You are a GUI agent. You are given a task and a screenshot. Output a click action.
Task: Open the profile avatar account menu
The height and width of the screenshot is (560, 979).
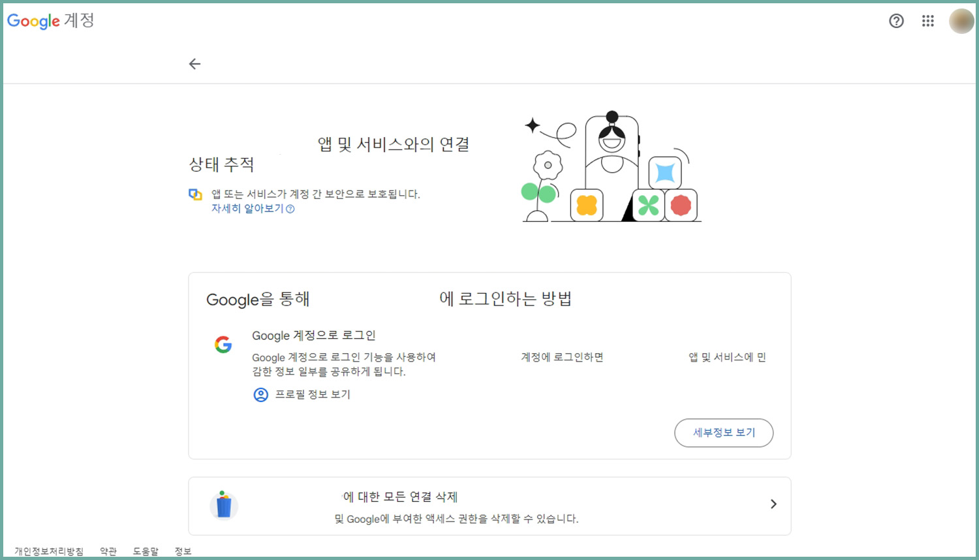coord(961,21)
